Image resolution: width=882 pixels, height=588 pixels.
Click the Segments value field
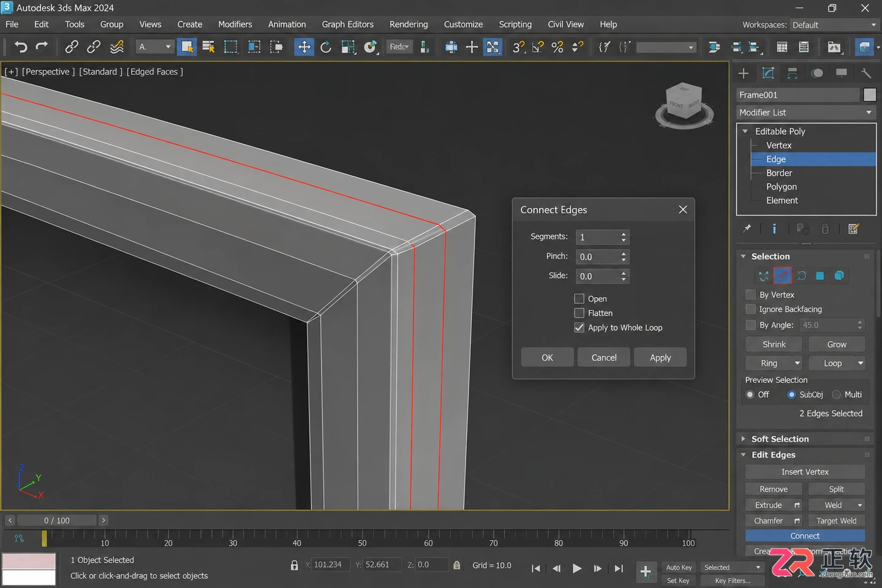598,238
